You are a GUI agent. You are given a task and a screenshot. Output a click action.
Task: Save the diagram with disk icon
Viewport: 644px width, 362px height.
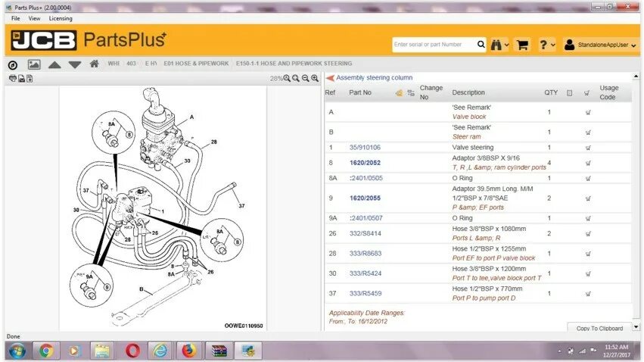[21, 79]
